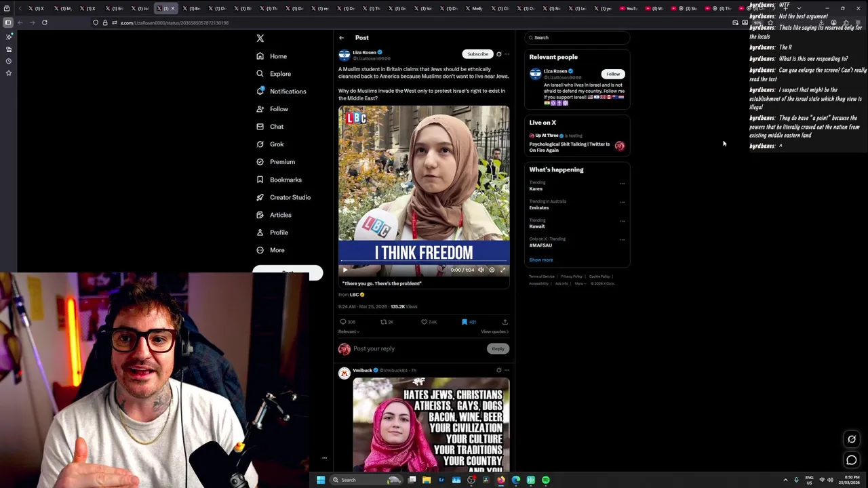This screenshot has width=868, height=488.
Task: Click the X Search box
Action: pyautogui.click(x=577, y=38)
